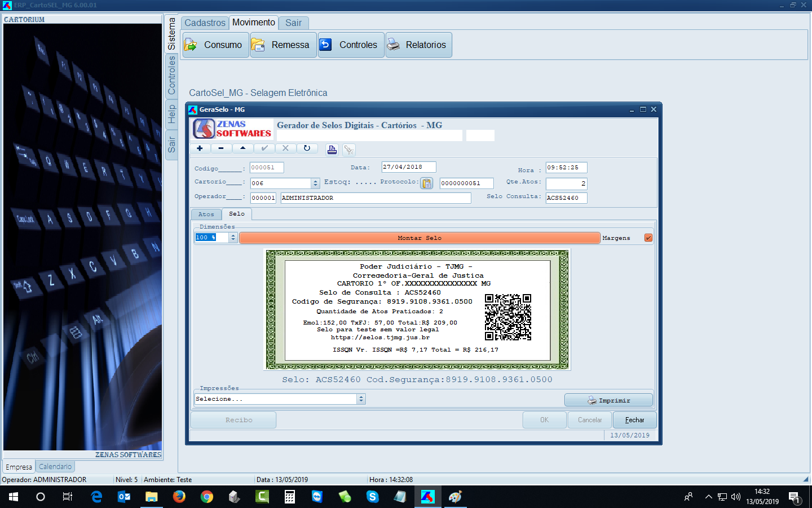Click the Codigo field 000051

[x=267, y=168]
